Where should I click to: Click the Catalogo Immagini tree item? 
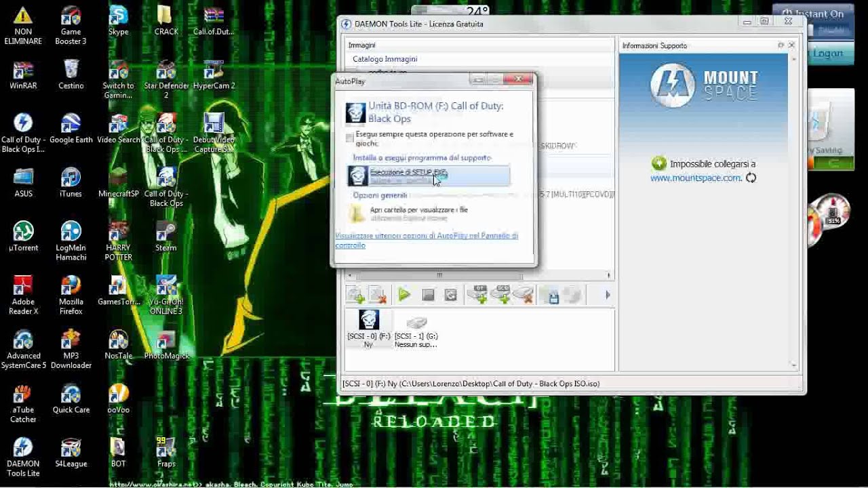(384, 59)
